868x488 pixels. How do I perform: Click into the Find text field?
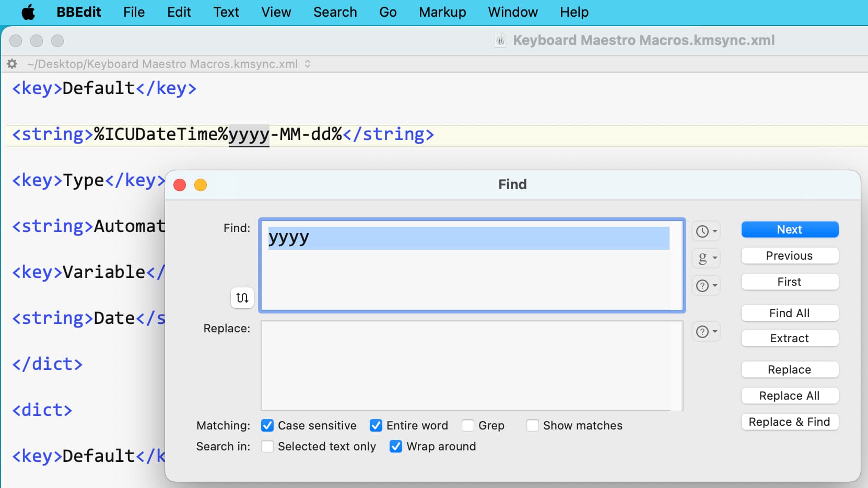(472, 265)
